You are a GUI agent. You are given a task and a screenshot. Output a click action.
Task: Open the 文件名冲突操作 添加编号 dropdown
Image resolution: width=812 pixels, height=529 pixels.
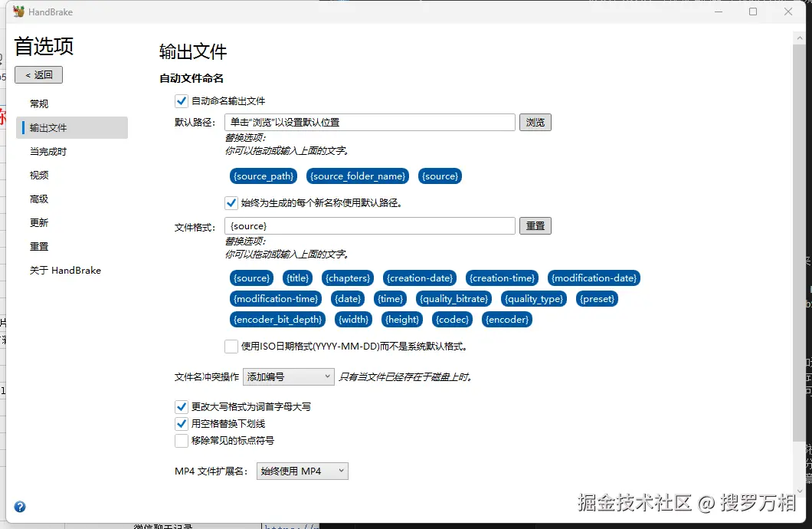pyautogui.click(x=289, y=376)
